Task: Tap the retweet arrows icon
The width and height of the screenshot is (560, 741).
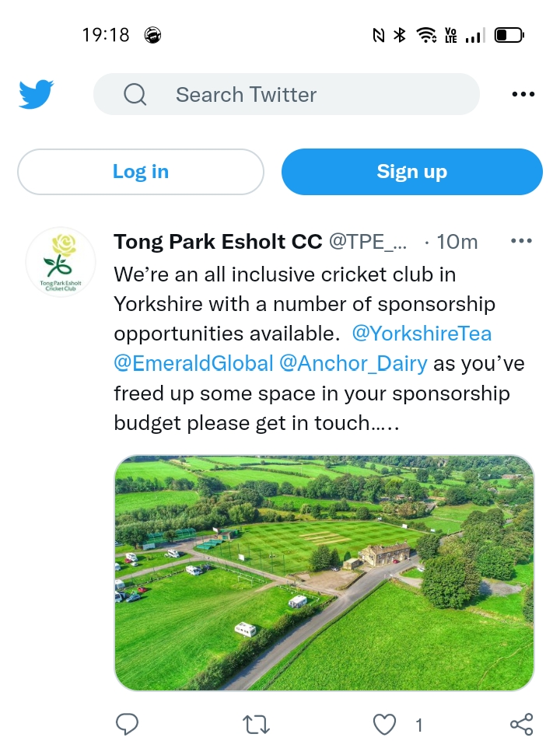Action: coord(256,725)
